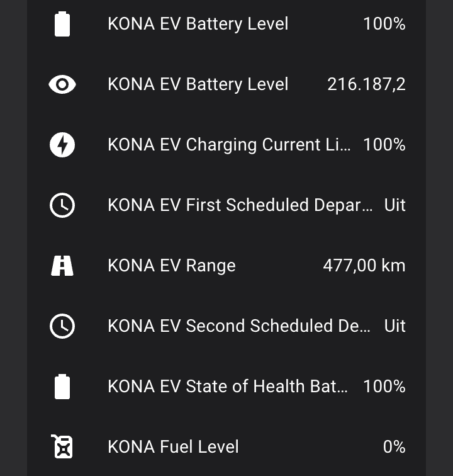The height and width of the screenshot is (476, 453).
Task: Click the clock icon for First Scheduled Departure
Action: (x=62, y=205)
